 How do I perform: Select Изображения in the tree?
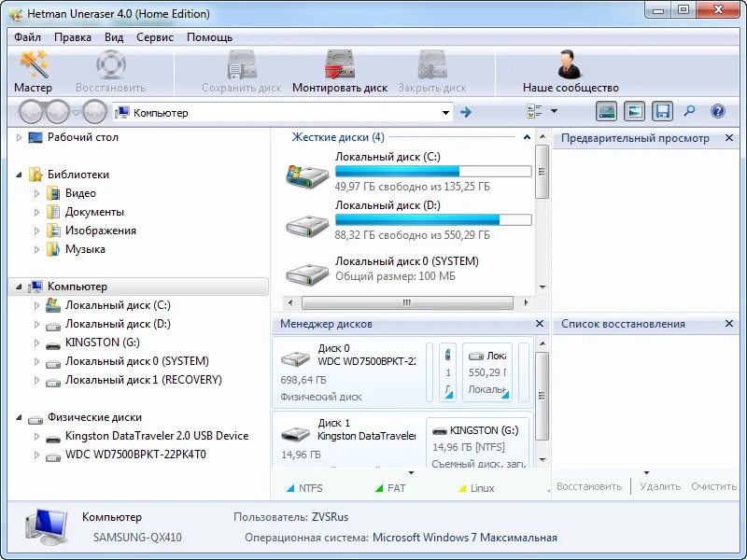click(101, 231)
